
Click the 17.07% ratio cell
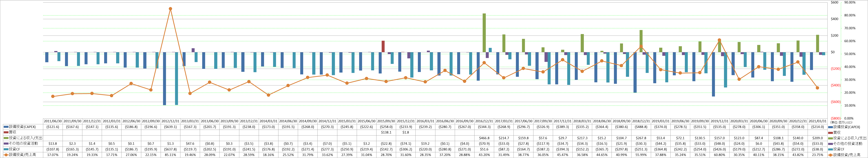(x=53, y=155)
